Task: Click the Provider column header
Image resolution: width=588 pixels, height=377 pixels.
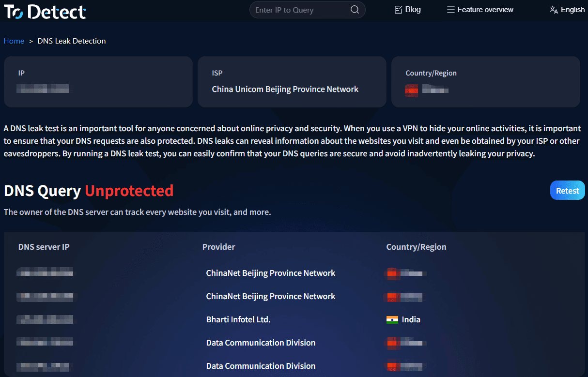Action: point(218,247)
